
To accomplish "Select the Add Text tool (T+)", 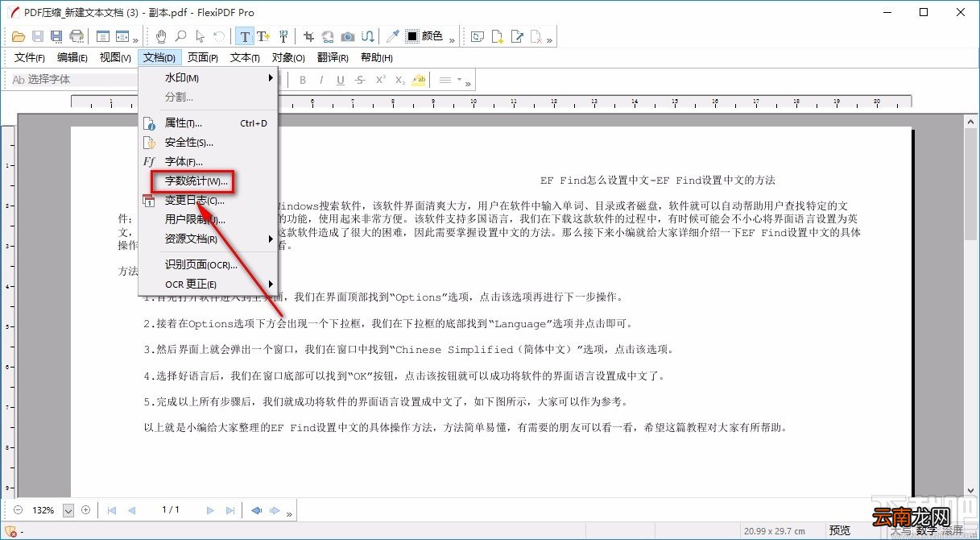I will (264, 36).
